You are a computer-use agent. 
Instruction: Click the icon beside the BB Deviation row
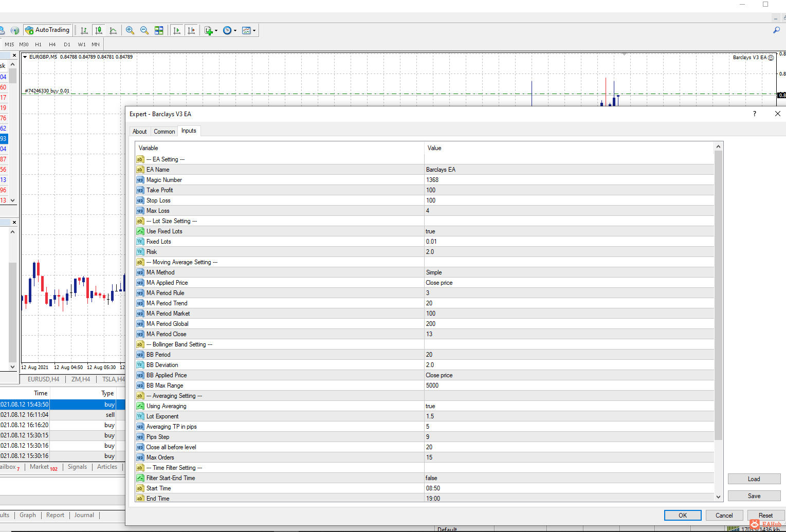point(140,365)
